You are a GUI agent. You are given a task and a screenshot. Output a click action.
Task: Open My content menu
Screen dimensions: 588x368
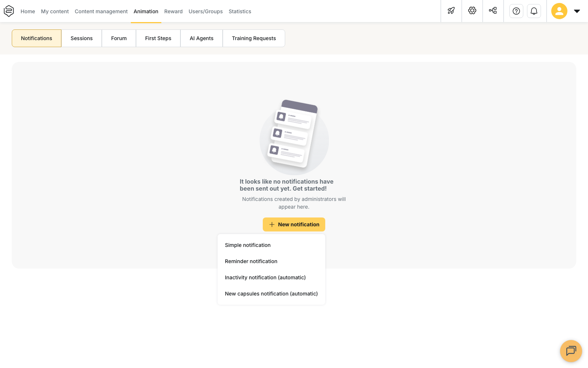(x=55, y=11)
